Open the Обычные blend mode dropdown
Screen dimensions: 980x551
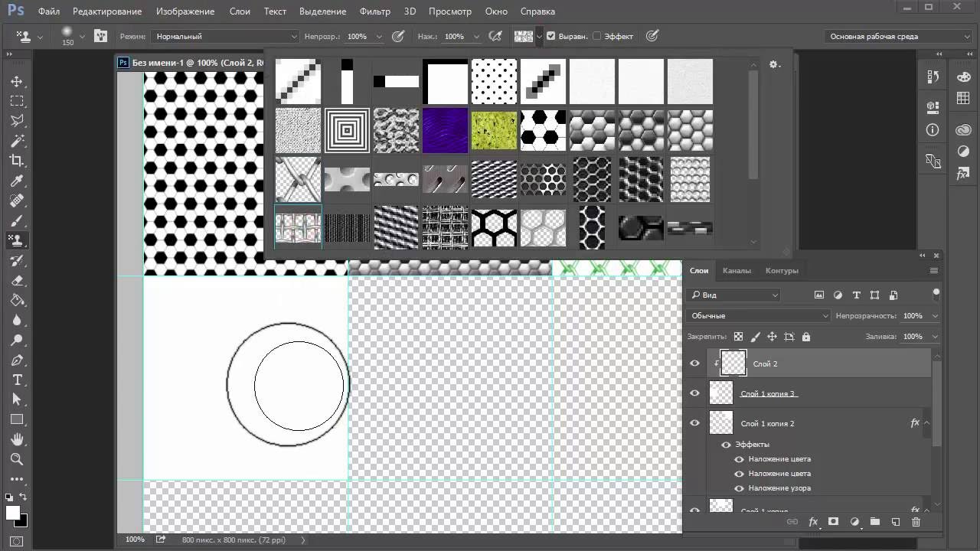pos(758,316)
